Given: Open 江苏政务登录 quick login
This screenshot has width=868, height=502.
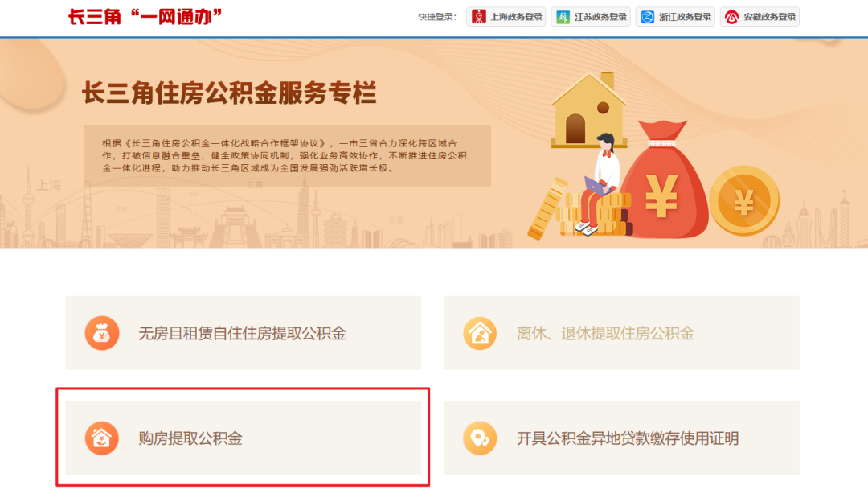Looking at the screenshot, I should tap(591, 17).
